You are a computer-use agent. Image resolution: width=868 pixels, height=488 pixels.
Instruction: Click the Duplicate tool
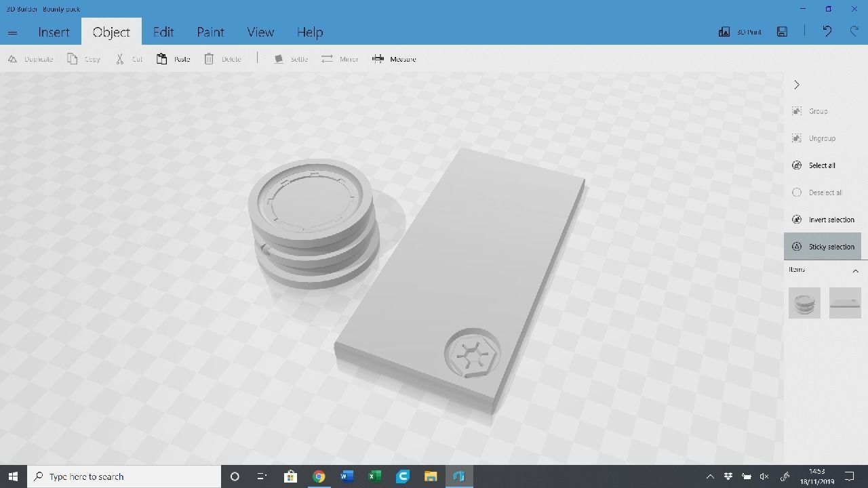31,59
